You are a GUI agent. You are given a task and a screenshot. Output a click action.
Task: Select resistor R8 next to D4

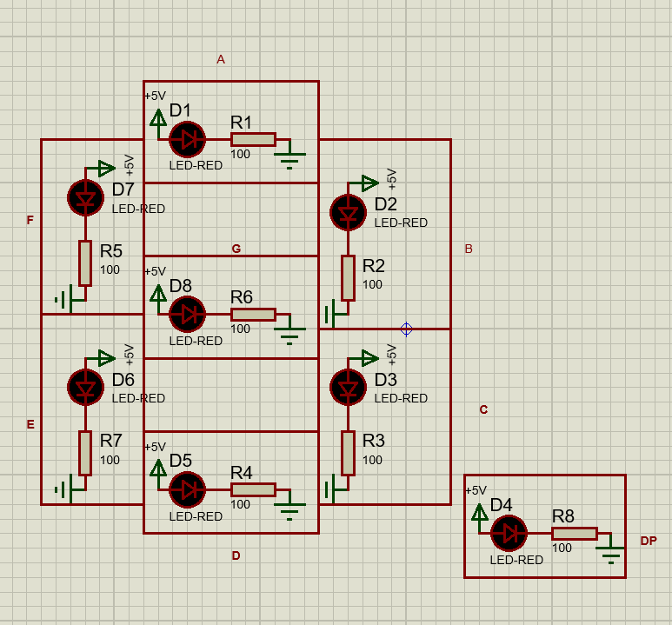(574, 533)
